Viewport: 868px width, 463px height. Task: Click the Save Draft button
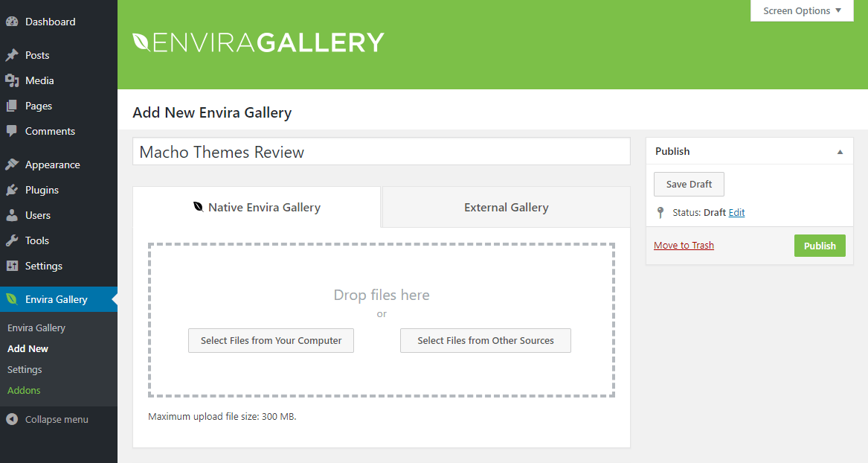tap(689, 184)
